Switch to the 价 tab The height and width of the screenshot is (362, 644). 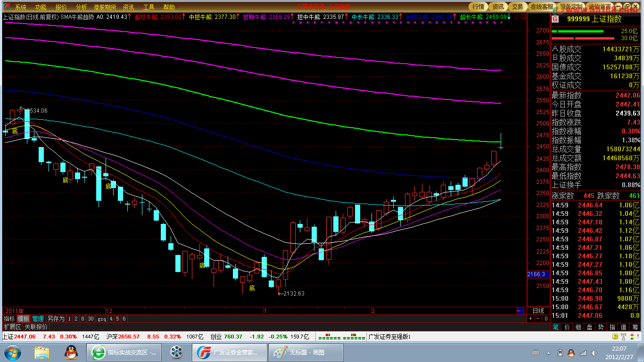[x=567, y=327]
